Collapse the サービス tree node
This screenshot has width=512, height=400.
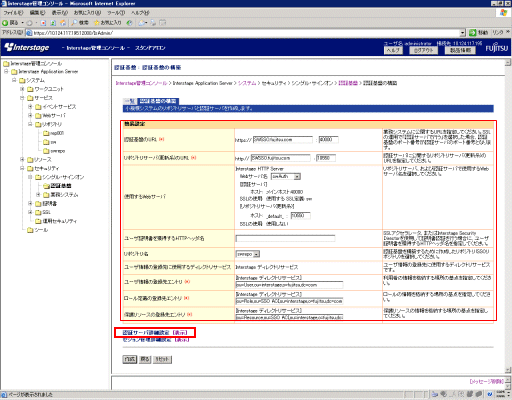coord(22,98)
